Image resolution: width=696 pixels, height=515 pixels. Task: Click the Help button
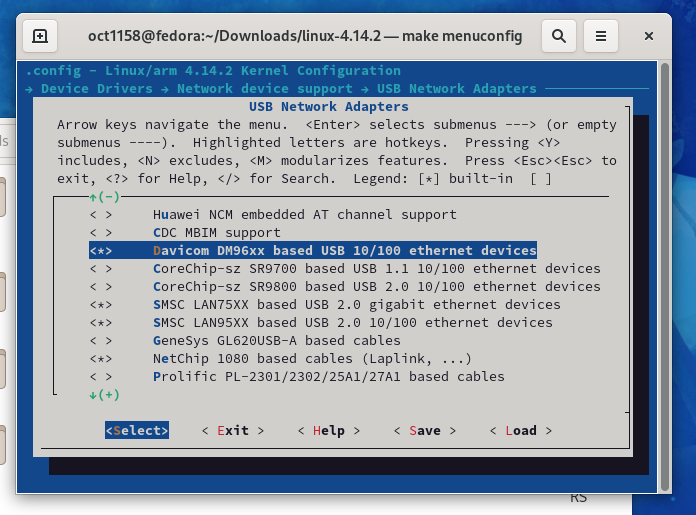(328, 430)
